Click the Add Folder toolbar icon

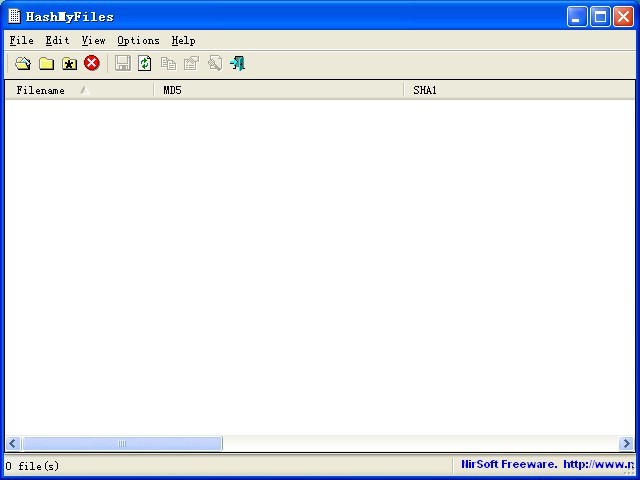click(x=46, y=64)
